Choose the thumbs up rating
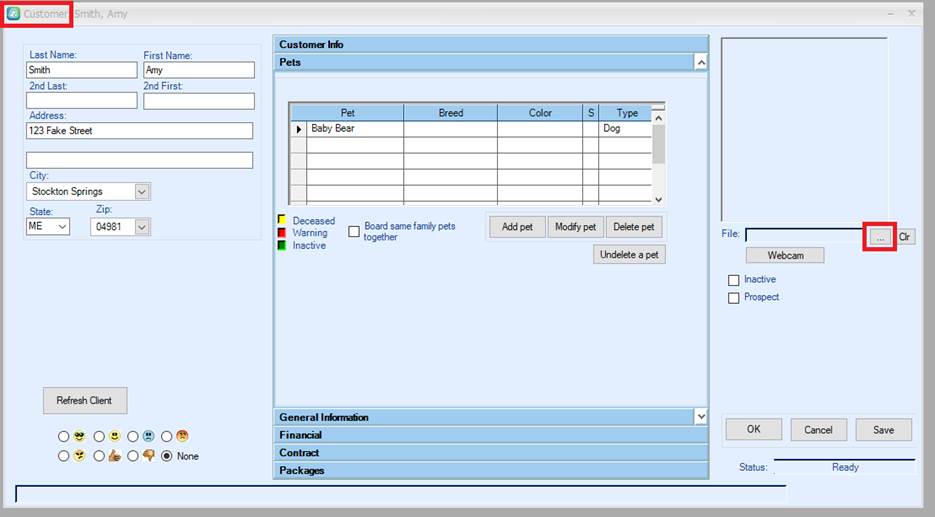The height and width of the screenshot is (517, 935). [x=99, y=456]
